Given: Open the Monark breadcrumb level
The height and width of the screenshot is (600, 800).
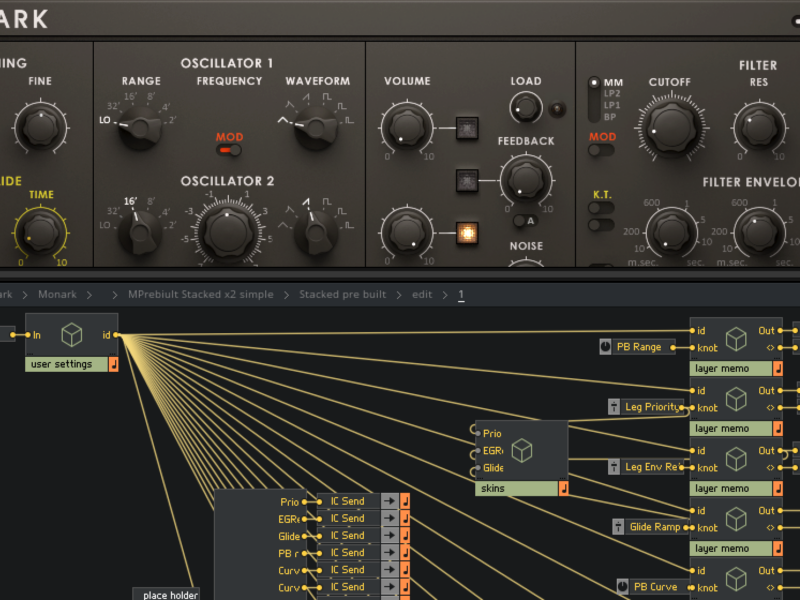Looking at the screenshot, I should [x=57, y=295].
